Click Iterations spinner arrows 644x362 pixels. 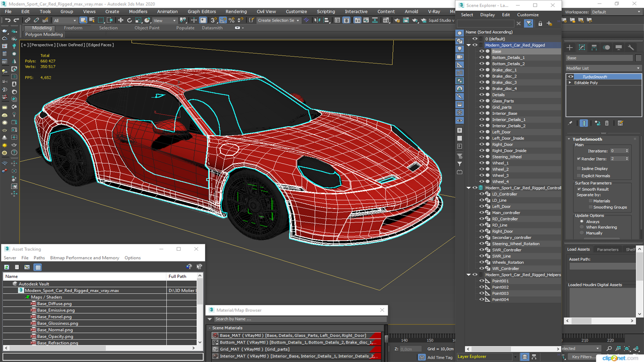click(627, 151)
